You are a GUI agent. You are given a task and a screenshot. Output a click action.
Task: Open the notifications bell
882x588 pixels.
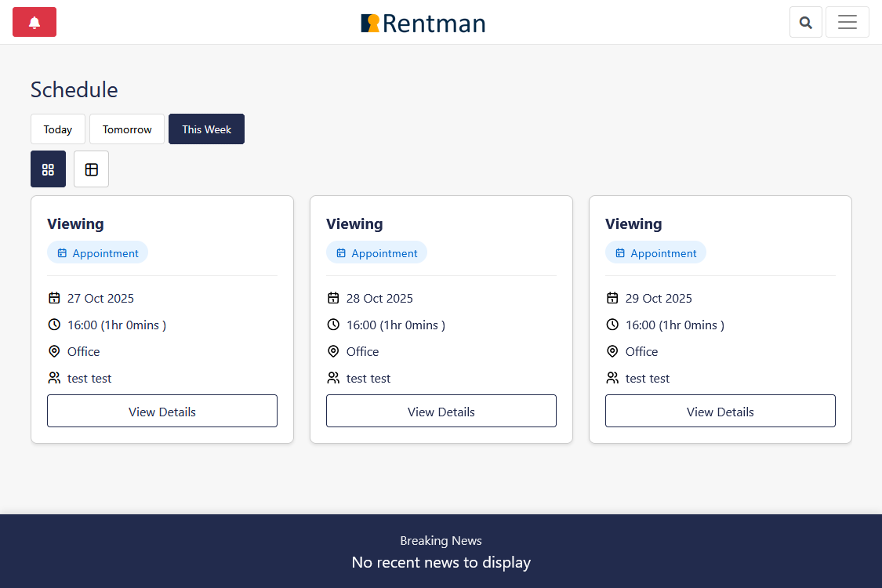click(34, 22)
